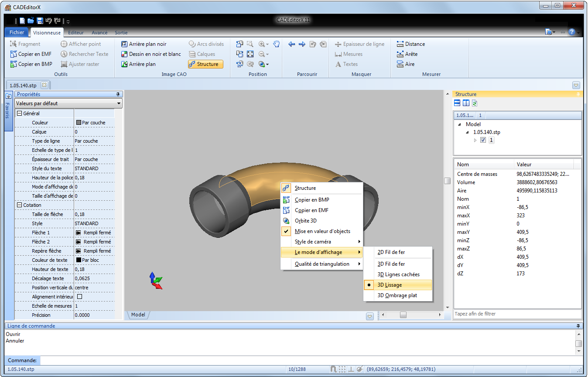Screen dimensions: 588x377
Task: Toggle Alignement intérieur checkbox
Action: tap(79, 297)
